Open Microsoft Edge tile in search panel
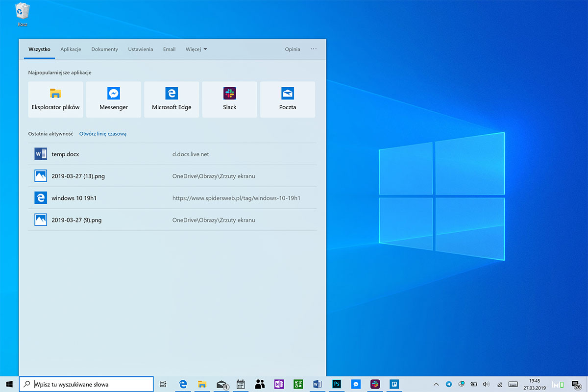This screenshot has width=588, height=392. point(171,99)
